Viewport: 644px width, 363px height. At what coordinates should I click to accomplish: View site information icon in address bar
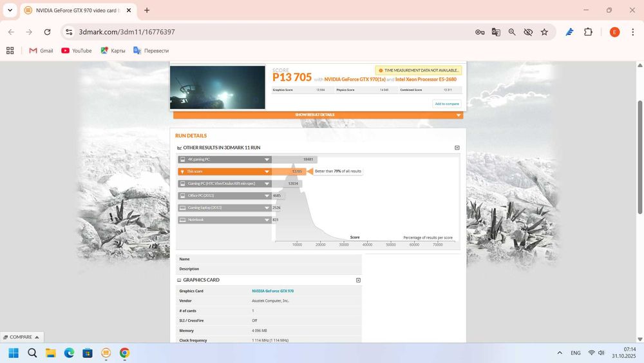[x=69, y=32]
